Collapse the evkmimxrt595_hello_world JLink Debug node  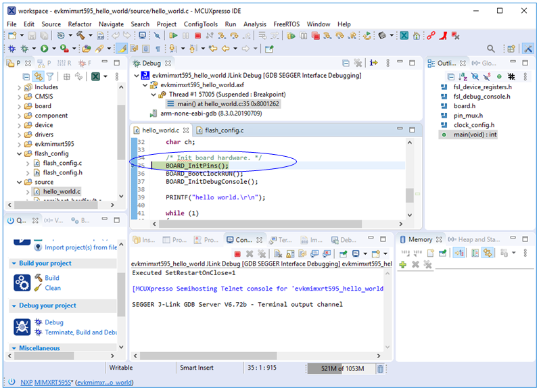pos(137,76)
